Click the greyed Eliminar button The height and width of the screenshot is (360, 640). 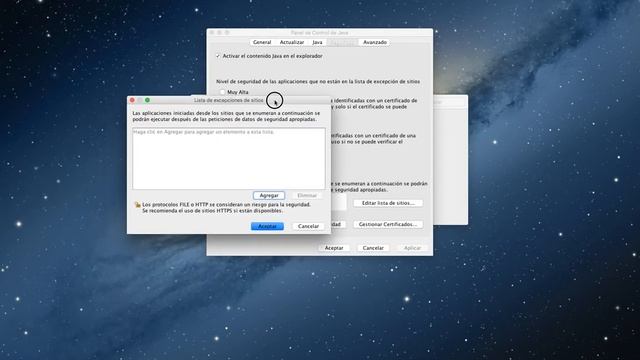click(x=307, y=196)
